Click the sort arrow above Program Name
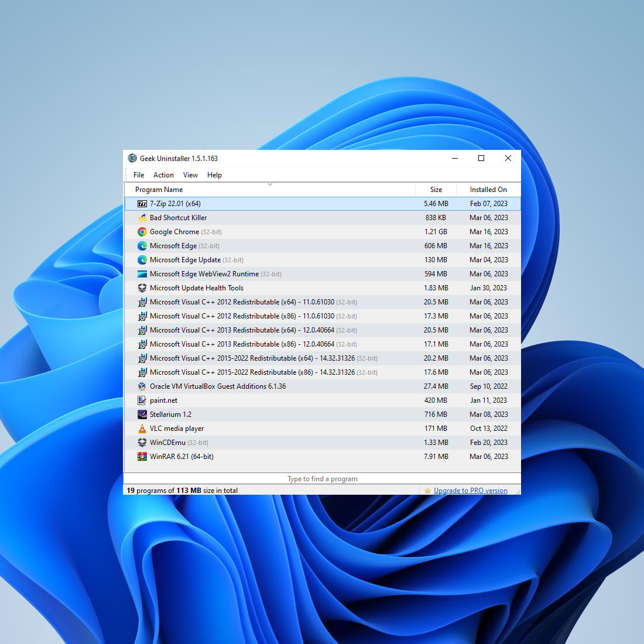The height and width of the screenshot is (644, 644). pyautogui.click(x=270, y=184)
